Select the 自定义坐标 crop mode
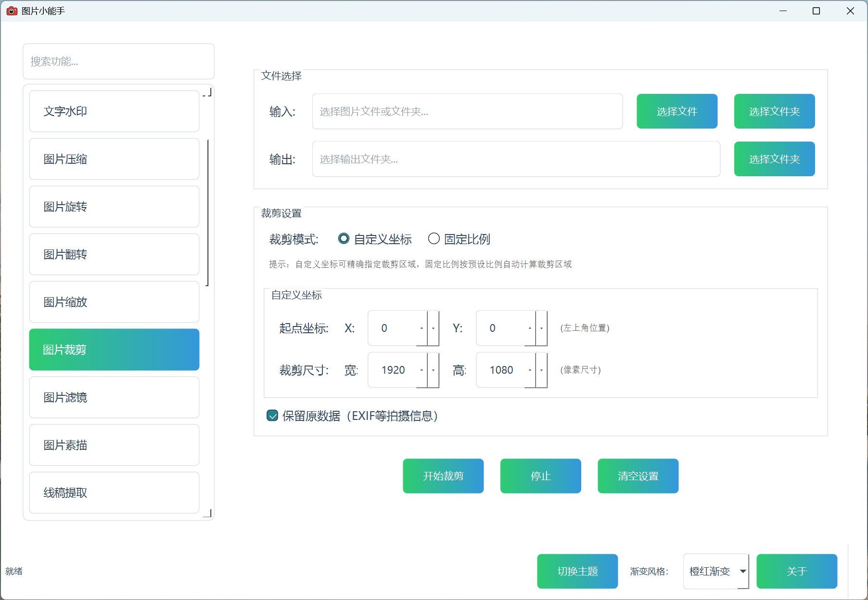868x600 pixels. coord(344,238)
